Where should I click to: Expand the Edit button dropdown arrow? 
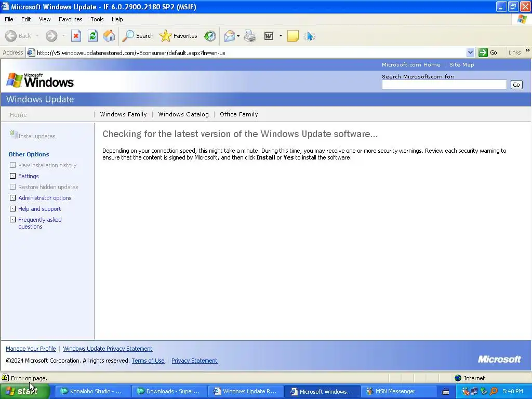pos(281,36)
